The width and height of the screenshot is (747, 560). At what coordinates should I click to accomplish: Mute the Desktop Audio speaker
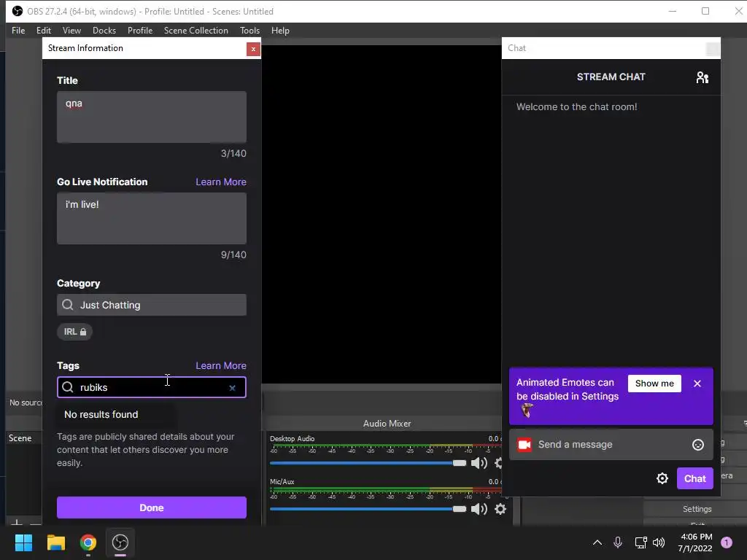[479, 463]
